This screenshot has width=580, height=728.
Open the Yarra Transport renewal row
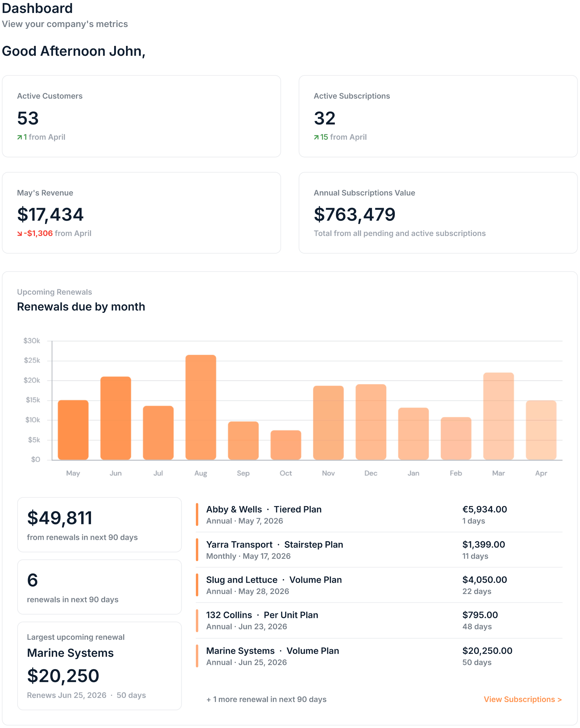coord(379,550)
